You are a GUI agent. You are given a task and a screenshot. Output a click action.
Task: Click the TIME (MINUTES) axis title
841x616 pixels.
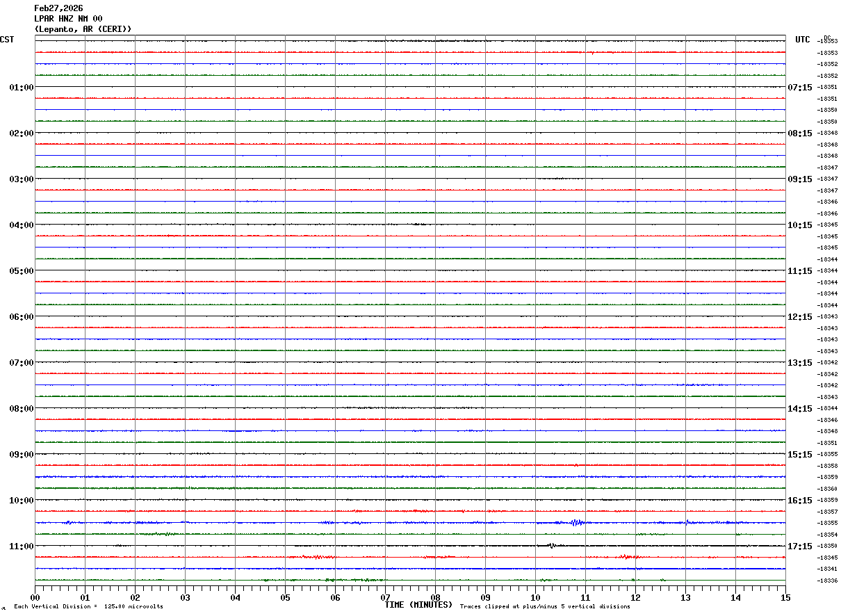(x=418, y=605)
